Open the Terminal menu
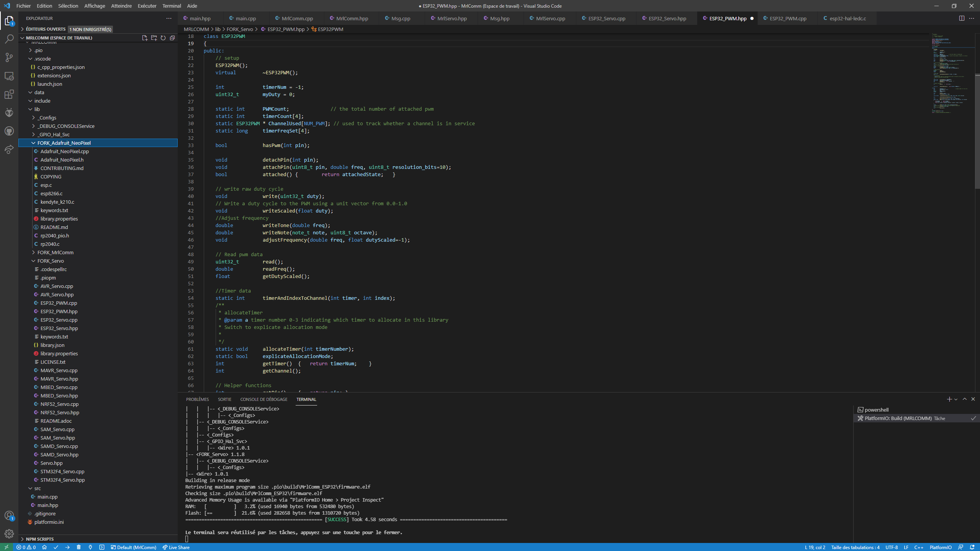The height and width of the screenshot is (551, 980). [x=171, y=6]
